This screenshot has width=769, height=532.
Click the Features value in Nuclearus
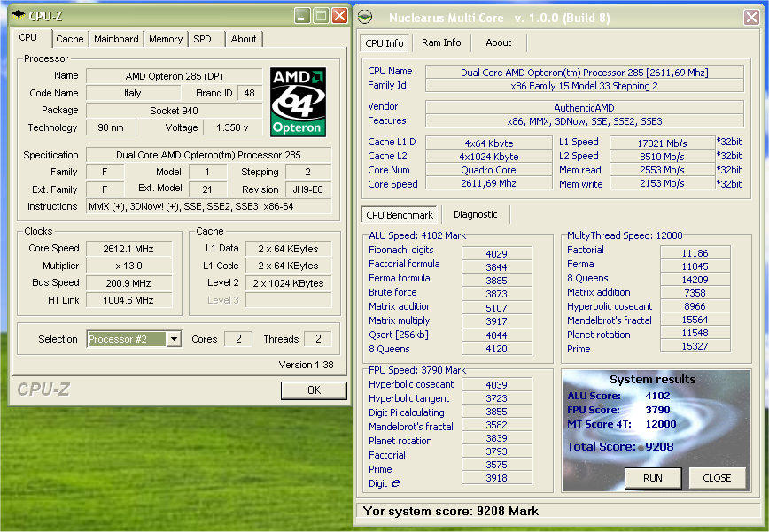[x=584, y=121]
